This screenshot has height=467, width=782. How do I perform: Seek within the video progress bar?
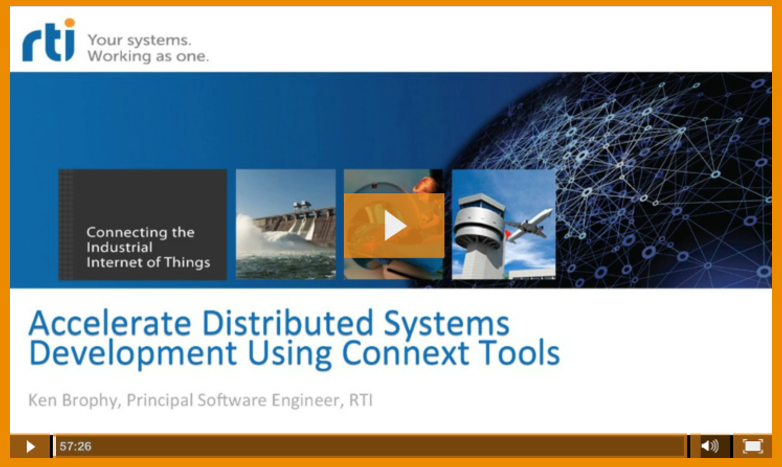pos(370,446)
